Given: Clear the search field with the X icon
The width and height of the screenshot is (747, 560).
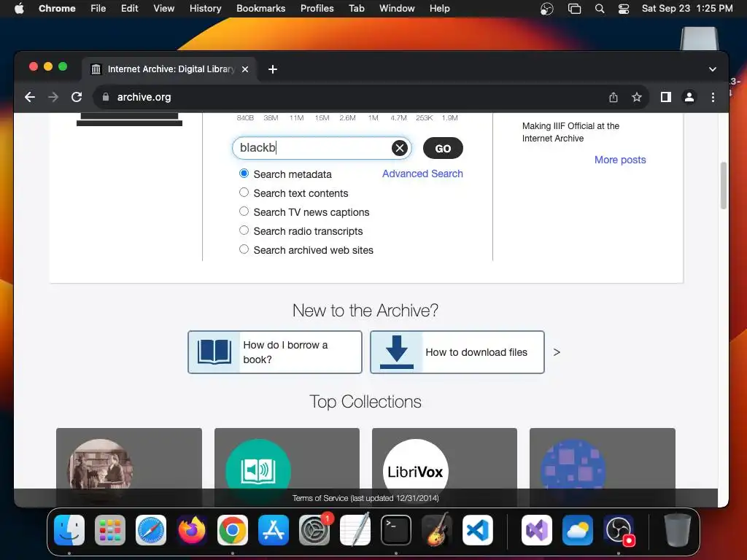Looking at the screenshot, I should click(x=400, y=148).
